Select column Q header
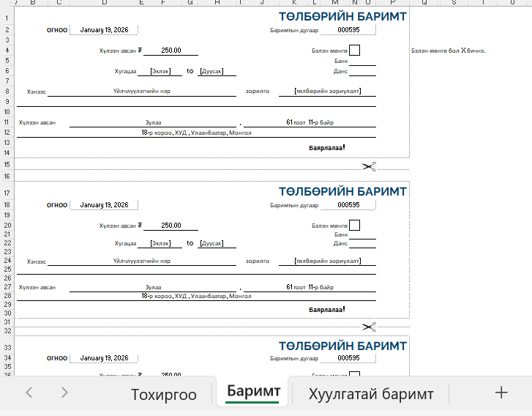The width and height of the screenshot is (532, 416). tap(424, 3)
